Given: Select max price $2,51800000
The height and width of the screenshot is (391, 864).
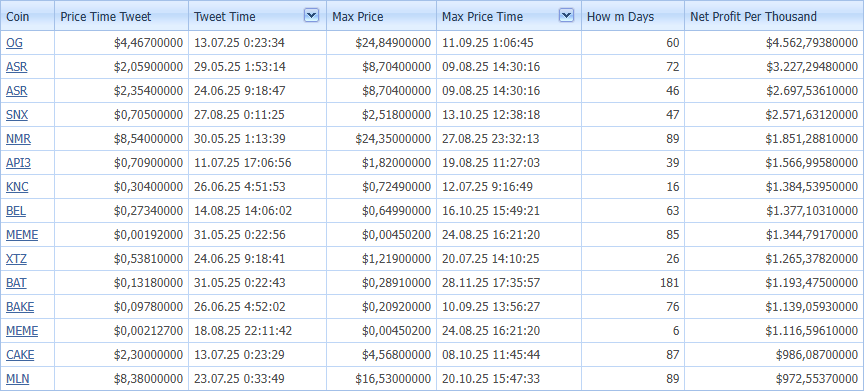Looking at the screenshot, I should 381,115.
